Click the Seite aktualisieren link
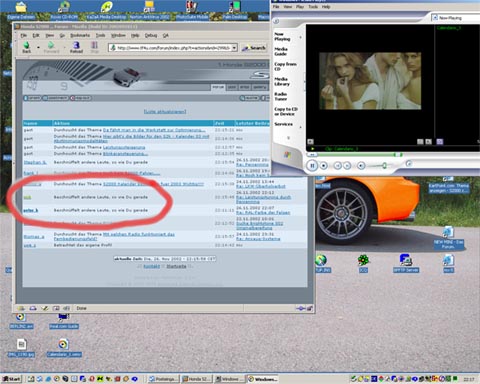 point(165,111)
